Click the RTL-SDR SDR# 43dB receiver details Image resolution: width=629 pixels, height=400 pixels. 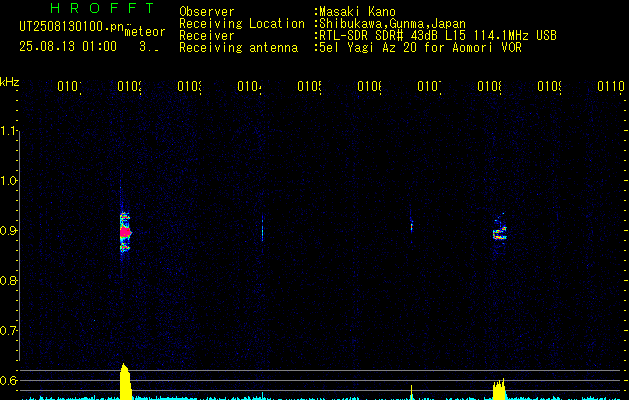(438, 36)
